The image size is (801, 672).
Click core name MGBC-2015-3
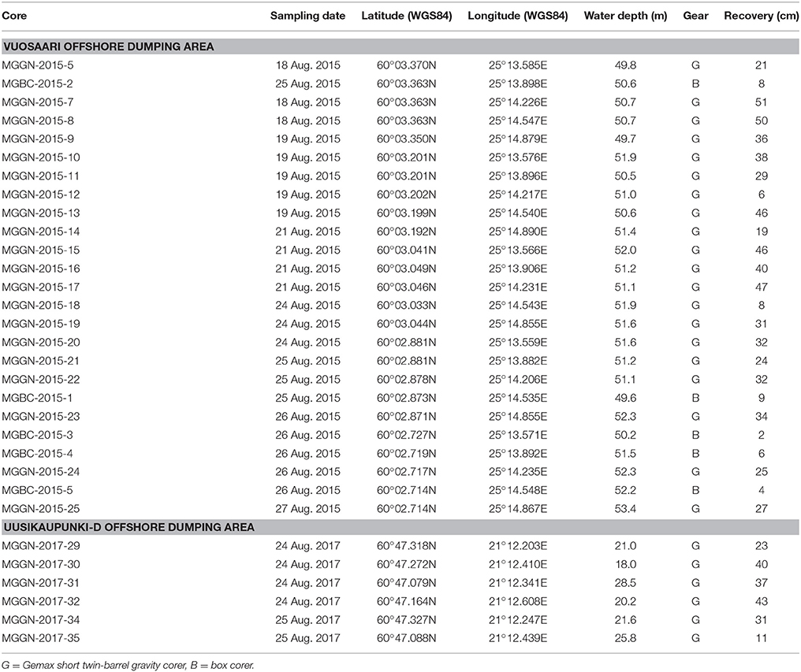click(37, 435)
